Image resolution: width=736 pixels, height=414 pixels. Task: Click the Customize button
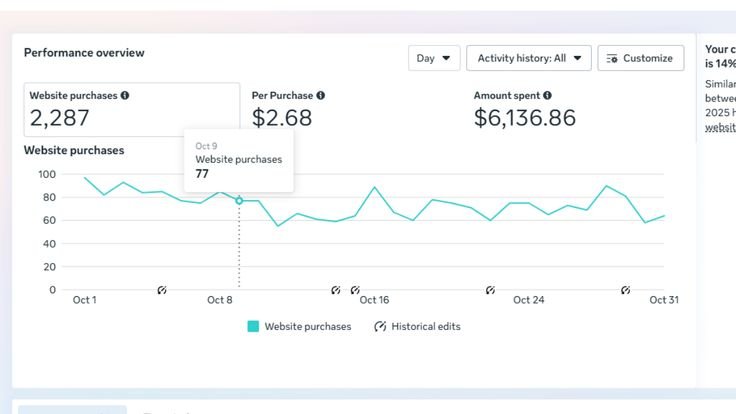641,58
